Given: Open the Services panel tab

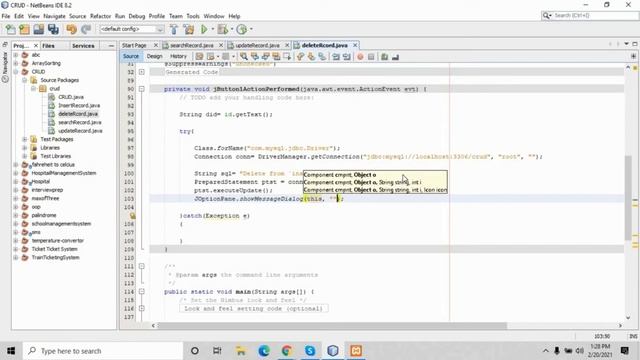Looking at the screenshot, I should tap(83, 46).
